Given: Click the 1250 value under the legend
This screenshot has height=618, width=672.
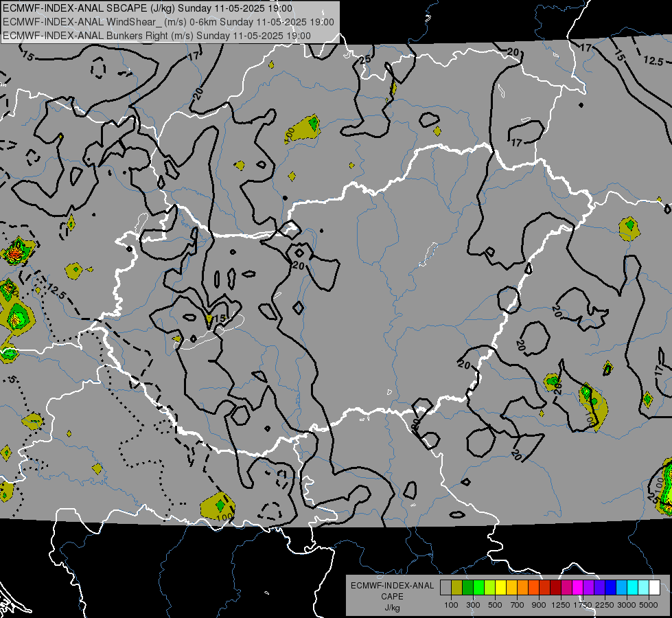Looking at the screenshot, I should click(x=561, y=605).
